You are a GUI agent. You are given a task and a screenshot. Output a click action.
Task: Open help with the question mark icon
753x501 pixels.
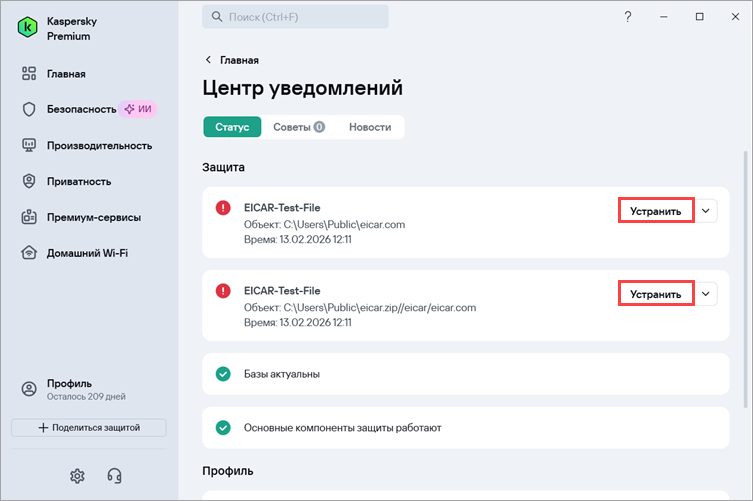pyautogui.click(x=628, y=17)
